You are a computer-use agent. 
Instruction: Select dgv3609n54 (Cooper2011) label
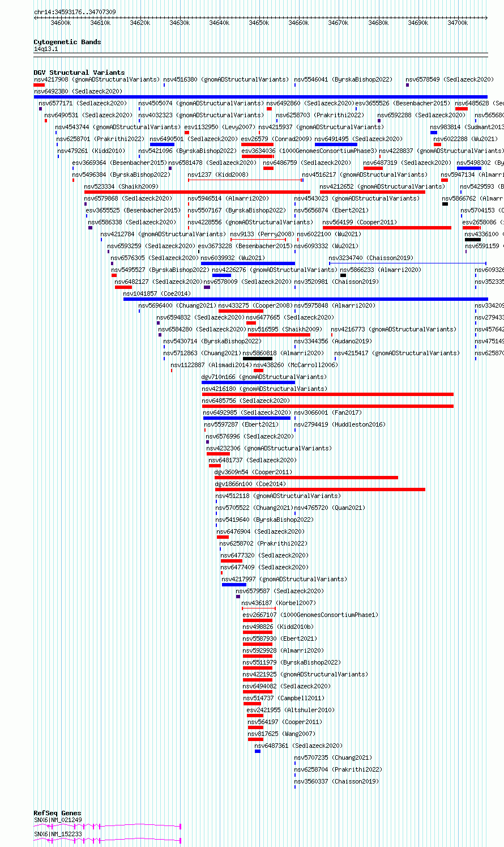pos(253,472)
